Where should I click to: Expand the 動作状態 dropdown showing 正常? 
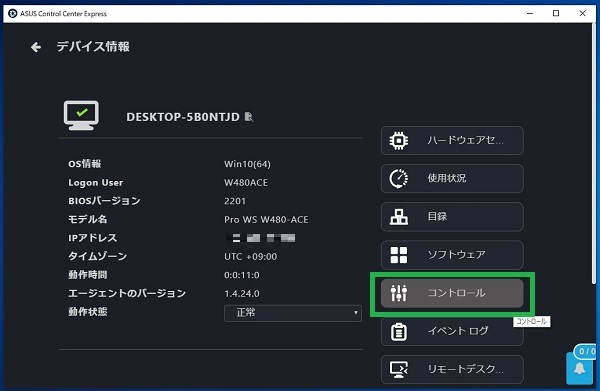pyautogui.click(x=293, y=313)
